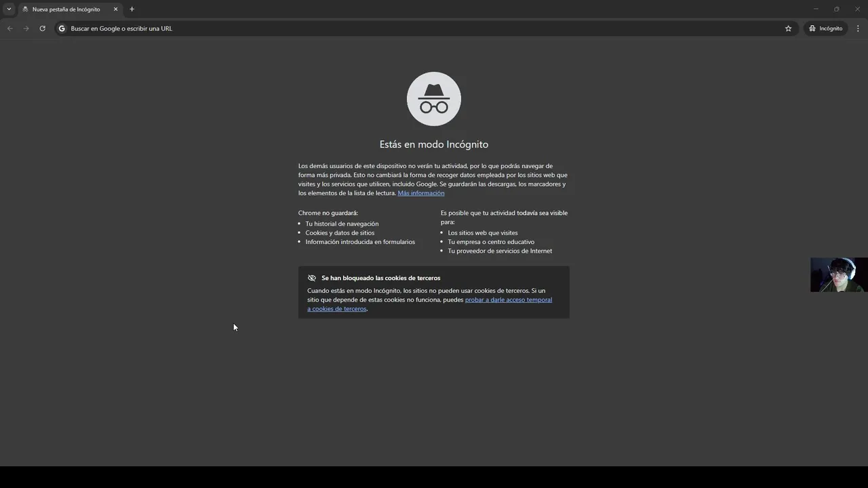The image size is (868, 488).
Task: Click Tu empresa o centro educativo item
Action: pyautogui.click(x=491, y=242)
